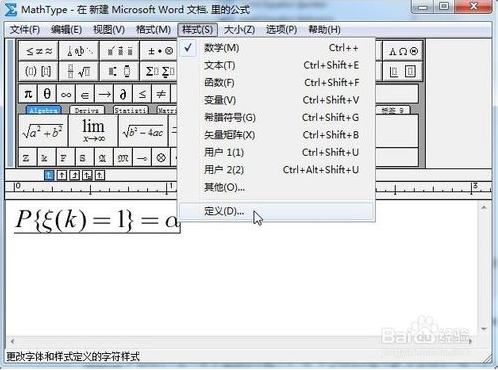This screenshot has width=498, height=370.
Task: Open the box templates palette
Action: coord(403,71)
